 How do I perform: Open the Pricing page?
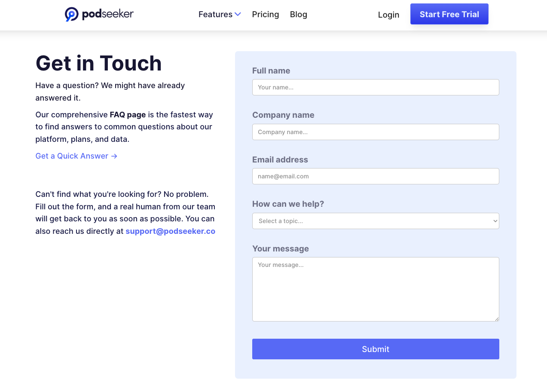[x=265, y=14]
